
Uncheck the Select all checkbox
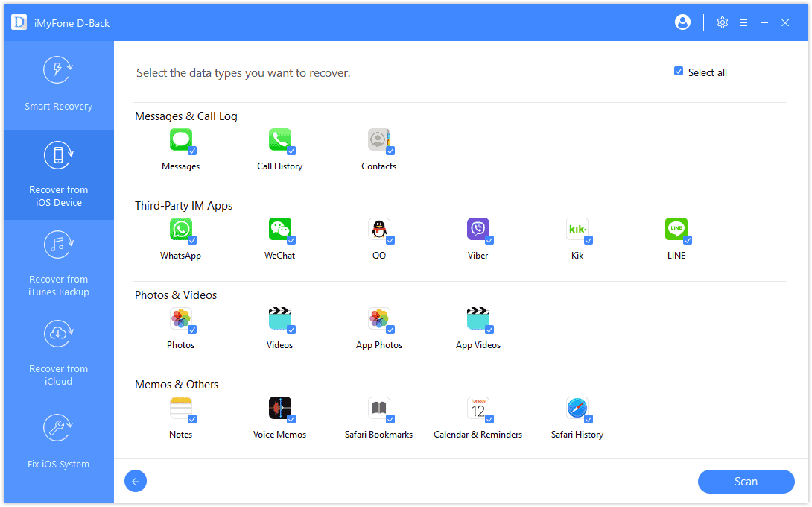click(x=679, y=72)
